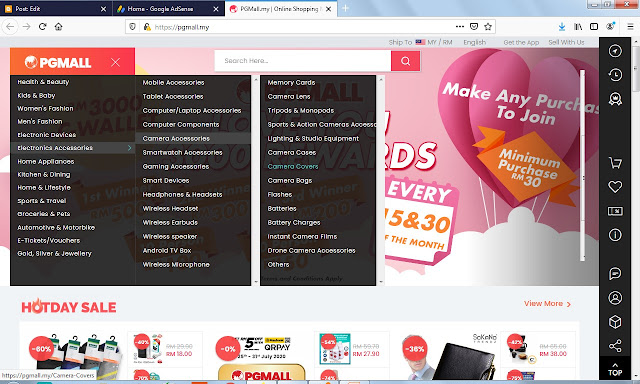640x384 pixels.
Task: Open the shopping cart icon in sidebar
Action: pos(615,163)
